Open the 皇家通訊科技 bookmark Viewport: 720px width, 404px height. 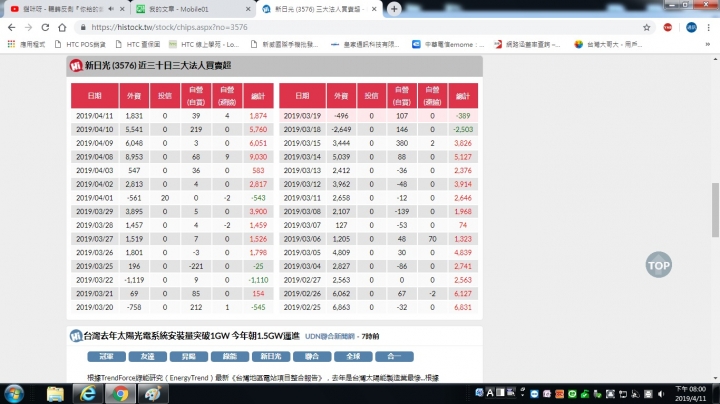coord(365,45)
